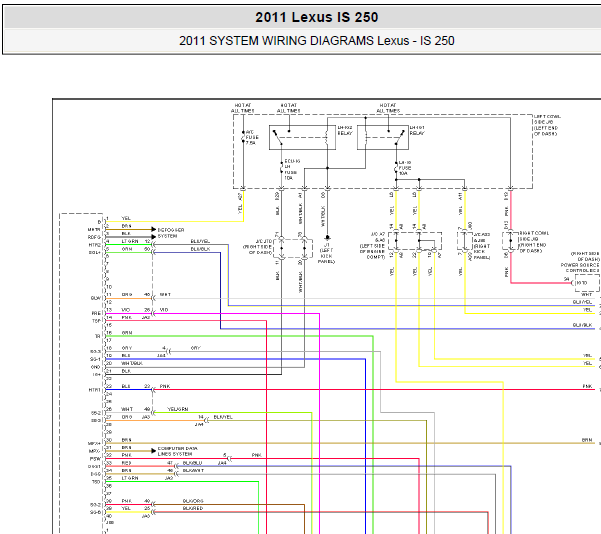Screen dimensions: 601x534
Task: Click the Computer Data Lines System arrow
Action: pos(154,451)
